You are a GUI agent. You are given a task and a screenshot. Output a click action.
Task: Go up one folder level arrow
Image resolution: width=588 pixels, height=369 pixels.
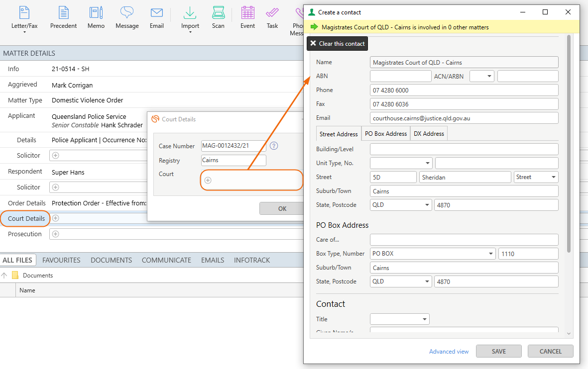coord(4,276)
